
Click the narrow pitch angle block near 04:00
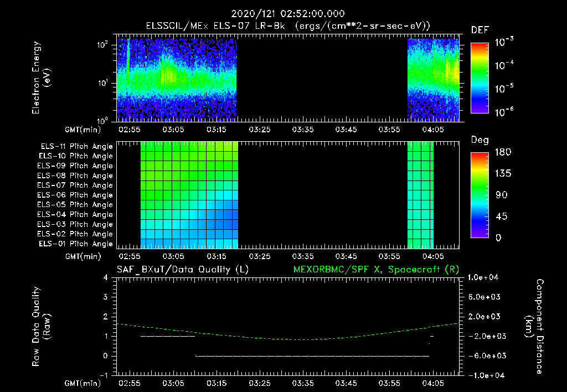pyautogui.click(x=420, y=195)
